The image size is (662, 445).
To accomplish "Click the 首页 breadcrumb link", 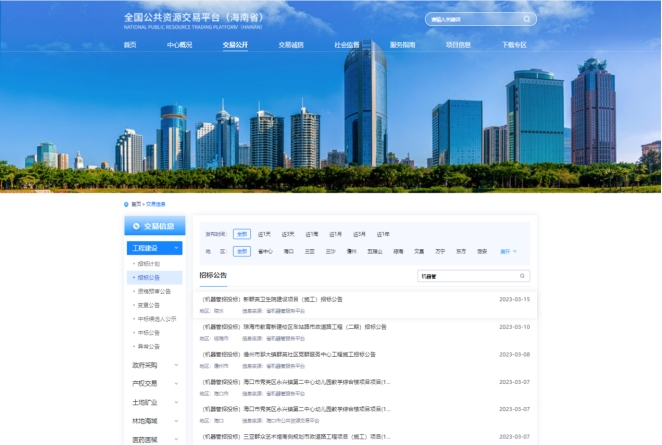I will (136, 204).
